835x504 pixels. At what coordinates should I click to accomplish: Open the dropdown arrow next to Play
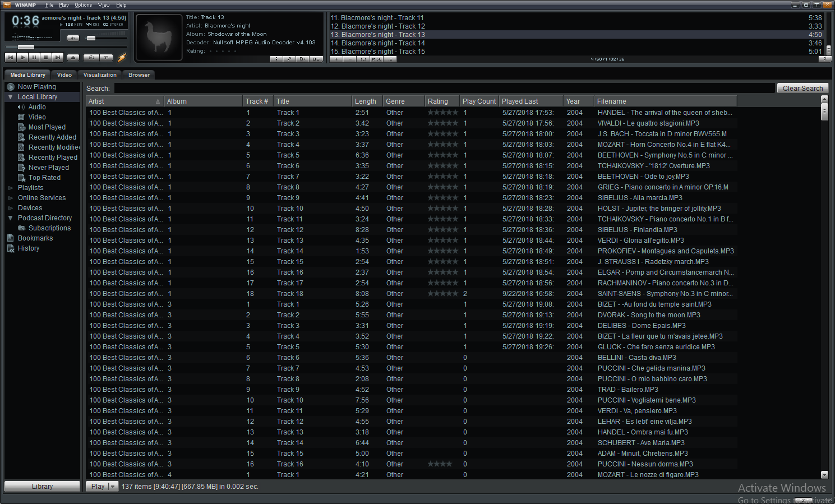pos(113,487)
